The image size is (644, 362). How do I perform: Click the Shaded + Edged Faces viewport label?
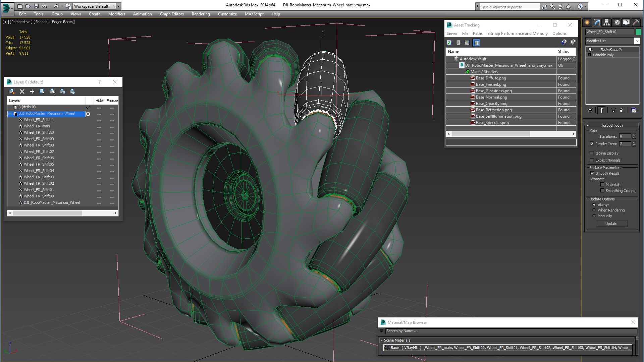click(55, 22)
